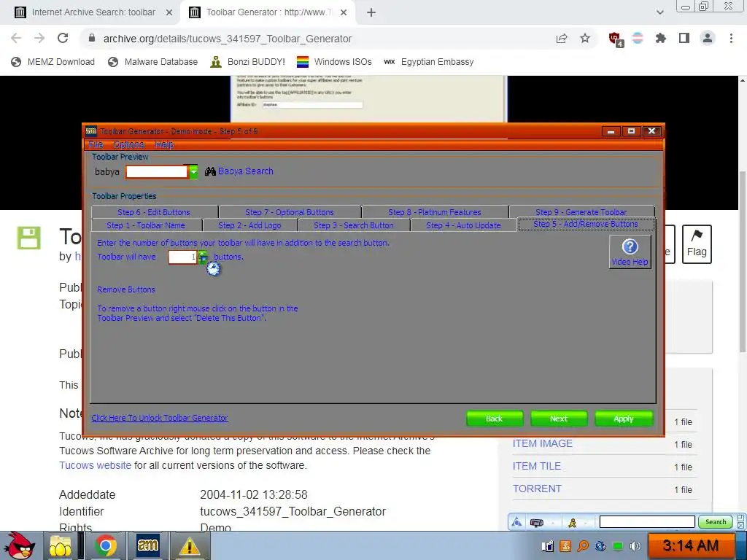Click the Java cup tray icon

(x=565, y=546)
